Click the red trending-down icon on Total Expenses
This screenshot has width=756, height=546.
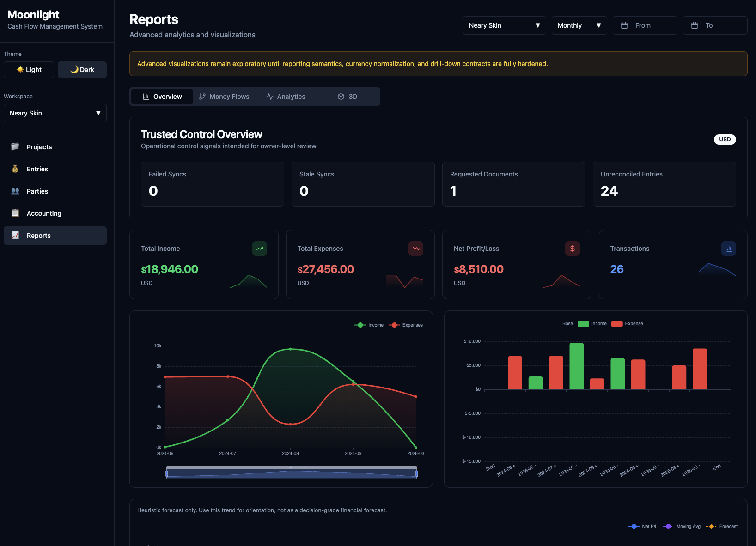pos(416,249)
